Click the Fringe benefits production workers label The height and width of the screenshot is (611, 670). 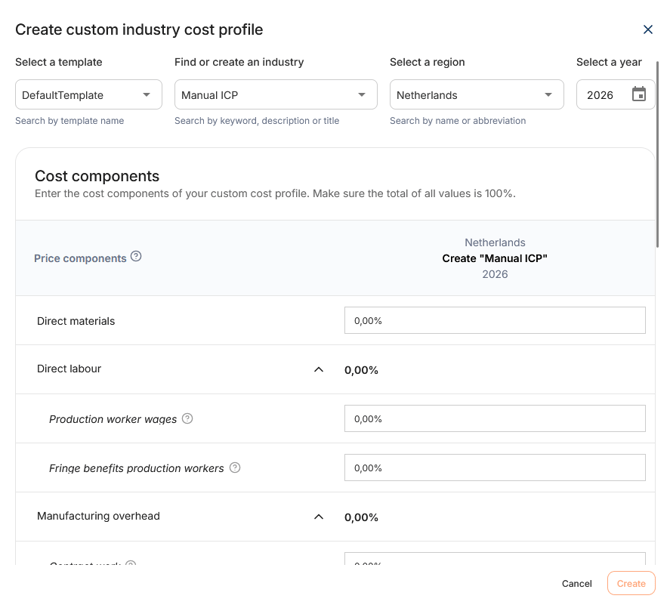point(136,468)
